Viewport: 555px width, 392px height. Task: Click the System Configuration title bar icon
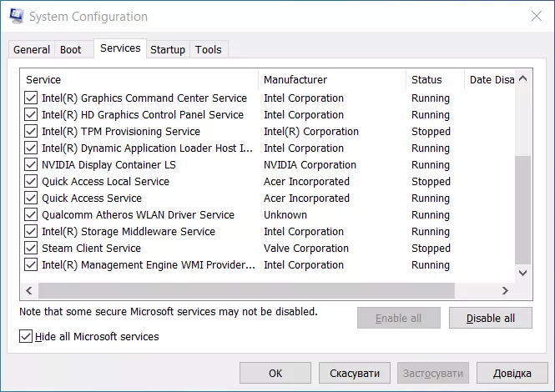[15, 17]
